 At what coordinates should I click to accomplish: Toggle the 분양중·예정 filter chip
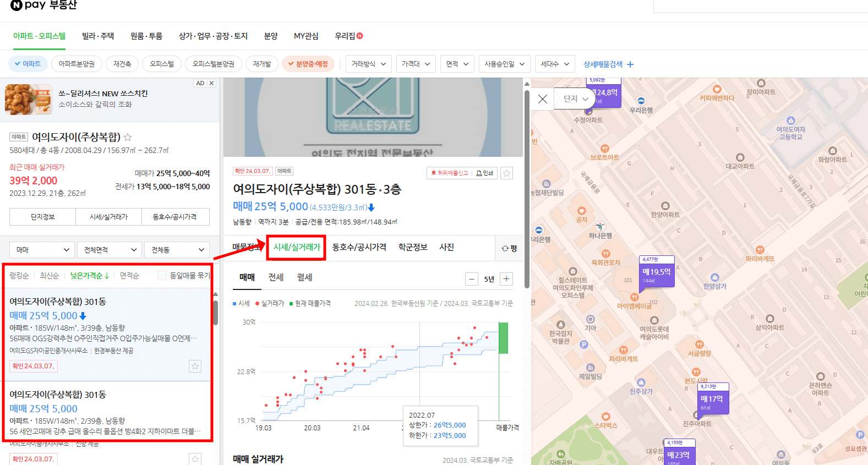[308, 64]
